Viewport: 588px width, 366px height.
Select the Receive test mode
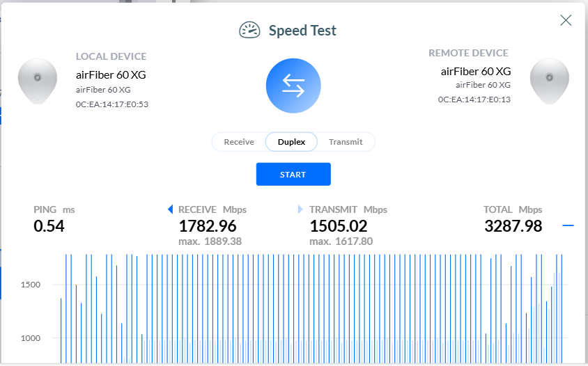pyautogui.click(x=239, y=142)
